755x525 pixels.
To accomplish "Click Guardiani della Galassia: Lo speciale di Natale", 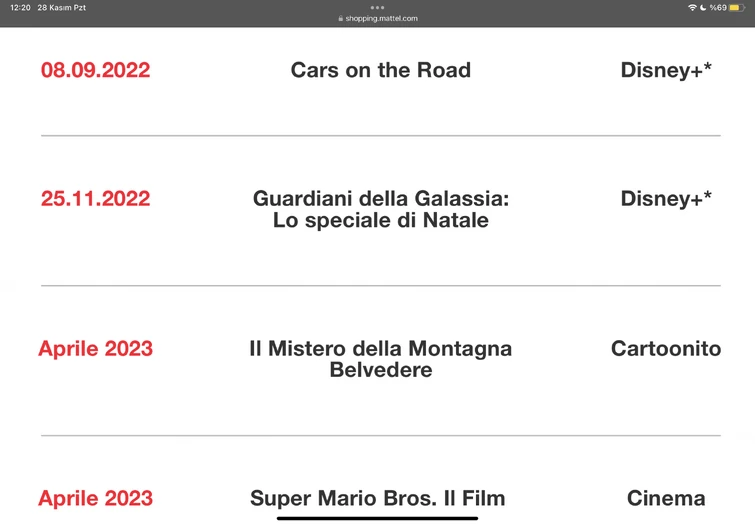I will coord(380,209).
